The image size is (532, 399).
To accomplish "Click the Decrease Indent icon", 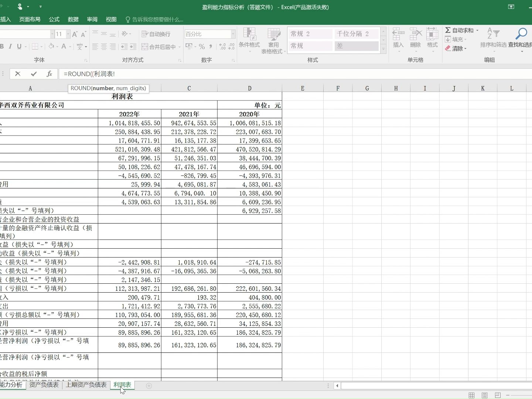I will click(x=125, y=47).
